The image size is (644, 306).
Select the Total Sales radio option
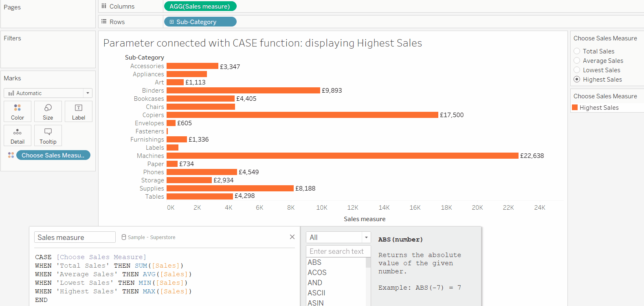[577, 51]
